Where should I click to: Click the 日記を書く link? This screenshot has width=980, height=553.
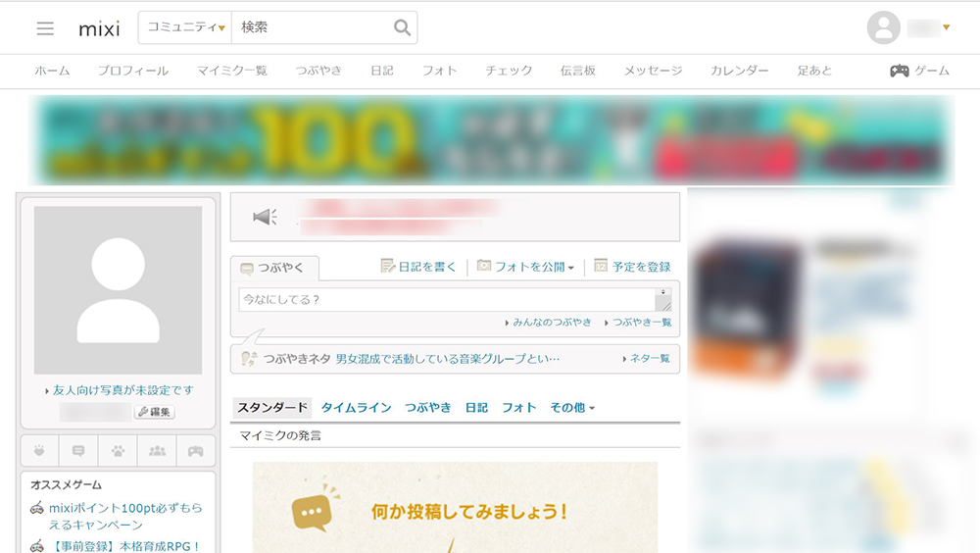(418, 267)
